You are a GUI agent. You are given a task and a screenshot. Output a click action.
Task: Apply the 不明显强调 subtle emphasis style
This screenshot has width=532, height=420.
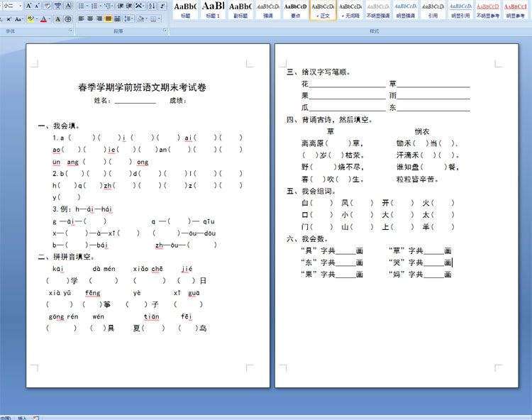click(x=378, y=10)
